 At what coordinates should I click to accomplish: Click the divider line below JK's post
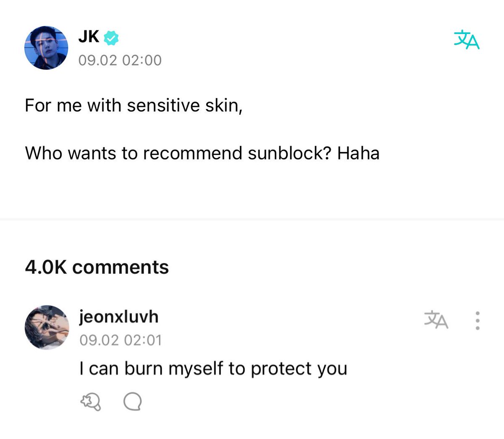[x=252, y=219]
